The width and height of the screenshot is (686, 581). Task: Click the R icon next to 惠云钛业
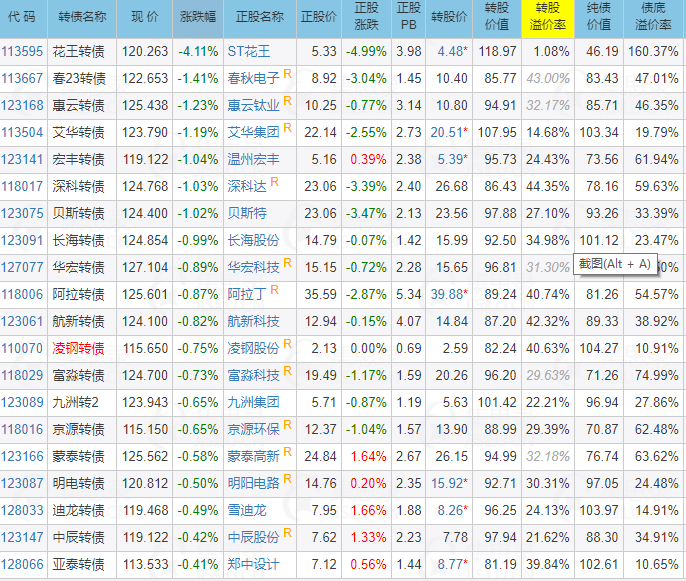click(288, 102)
